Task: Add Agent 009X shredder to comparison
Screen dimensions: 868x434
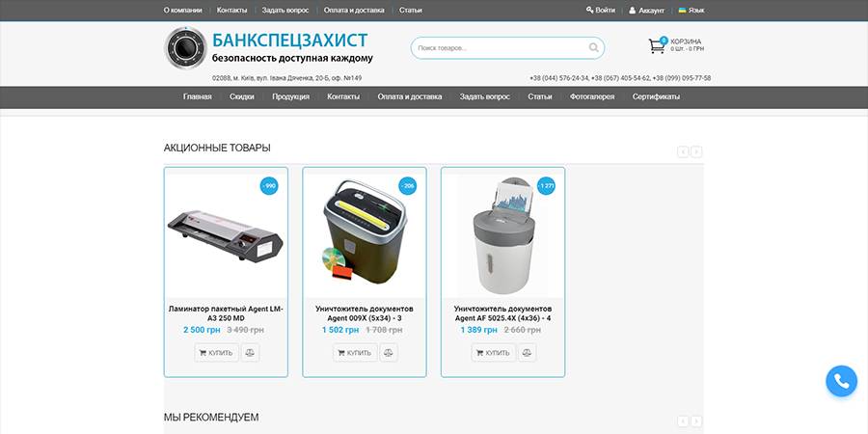Action: point(389,353)
